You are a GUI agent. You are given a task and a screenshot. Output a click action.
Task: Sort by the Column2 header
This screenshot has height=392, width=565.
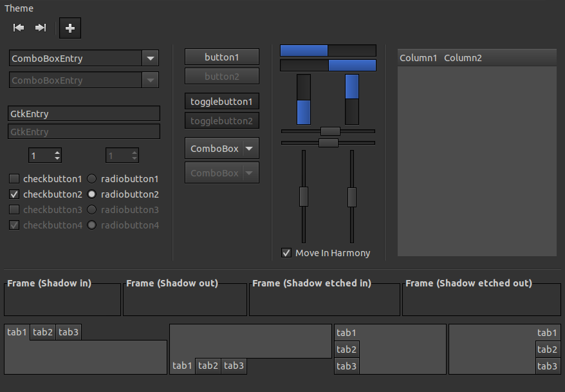(463, 58)
